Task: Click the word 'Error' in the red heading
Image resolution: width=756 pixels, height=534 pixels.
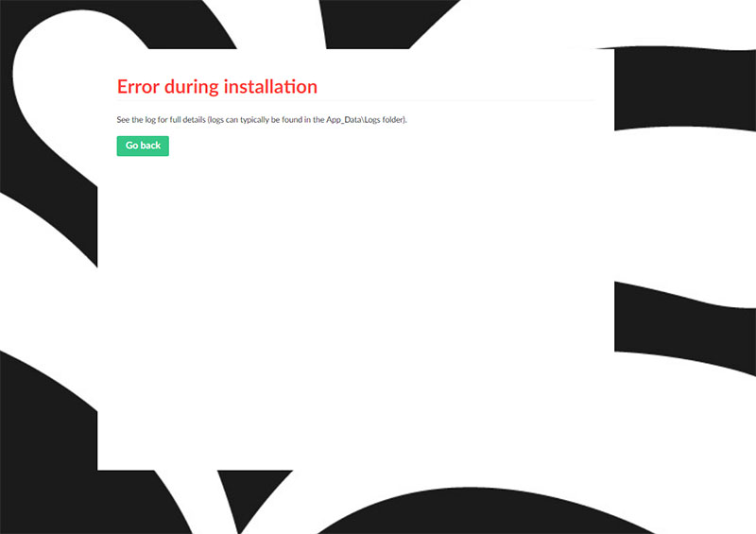Action: pyautogui.click(x=138, y=86)
